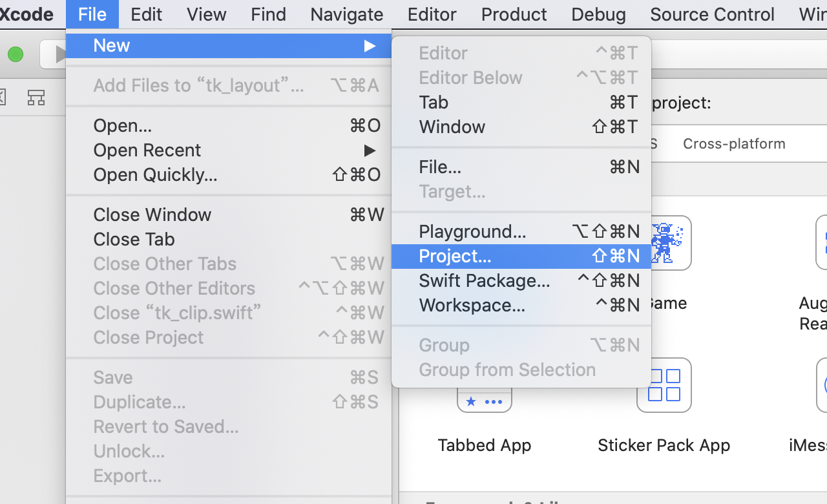
Task: Select New Swift Package… in submenu
Action: [x=521, y=281]
